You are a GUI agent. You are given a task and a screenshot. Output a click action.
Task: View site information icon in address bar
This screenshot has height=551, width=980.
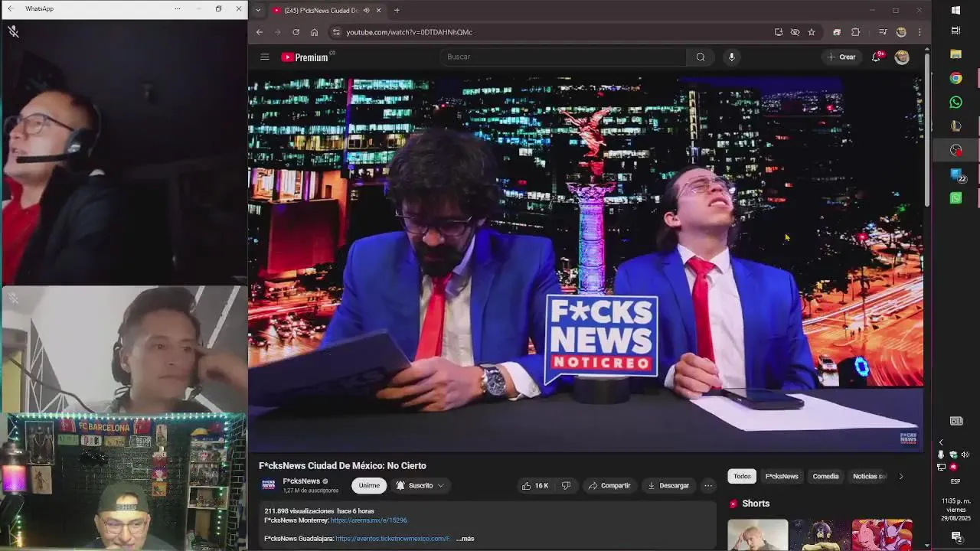click(x=335, y=32)
